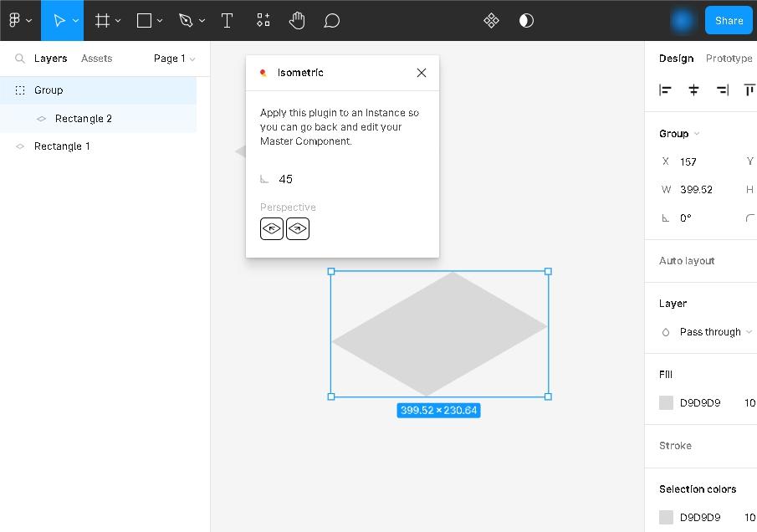The width and height of the screenshot is (757, 532).
Task: Choose the left perspective option
Action: coord(272,228)
